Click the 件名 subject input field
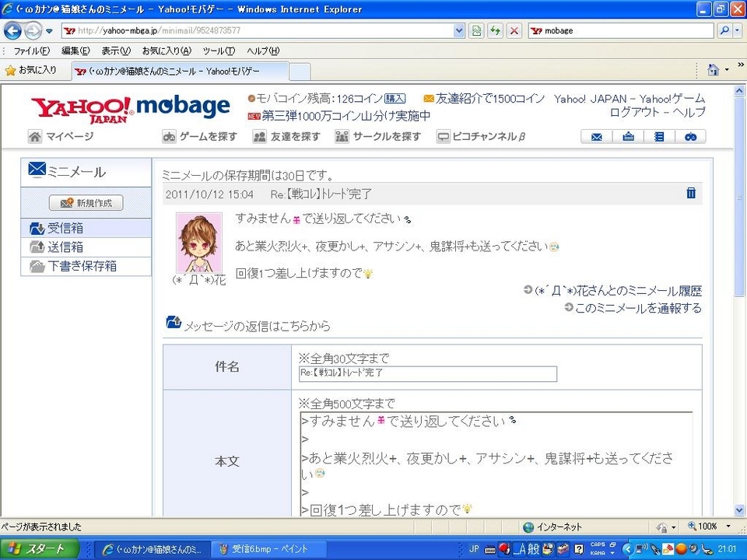 (x=428, y=374)
